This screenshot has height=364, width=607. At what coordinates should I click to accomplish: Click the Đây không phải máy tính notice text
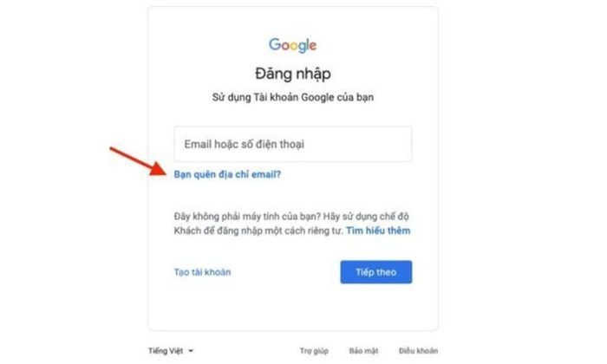tap(291, 217)
